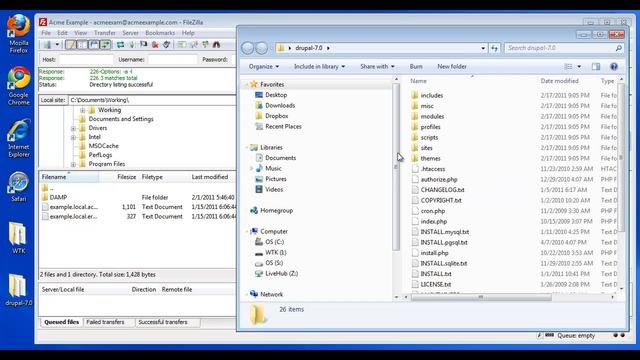Viewport: 640px width, 360px height.
Task: Open Google Chrome desktop icon
Action: [x=18, y=86]
